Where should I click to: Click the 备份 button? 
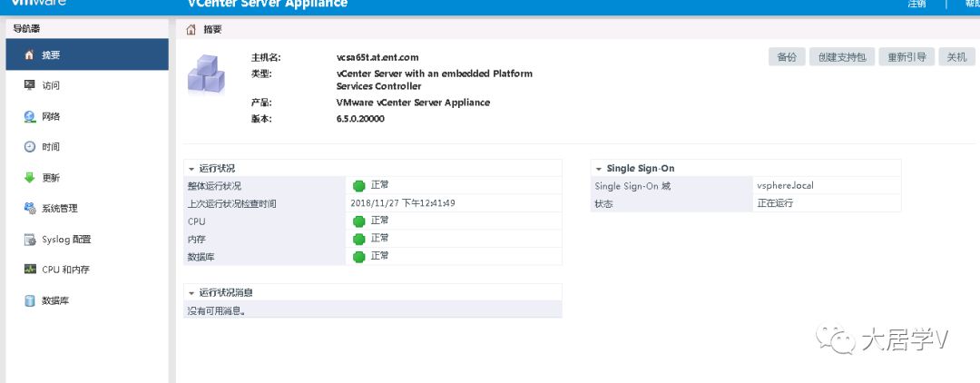(x=787, y=57)
